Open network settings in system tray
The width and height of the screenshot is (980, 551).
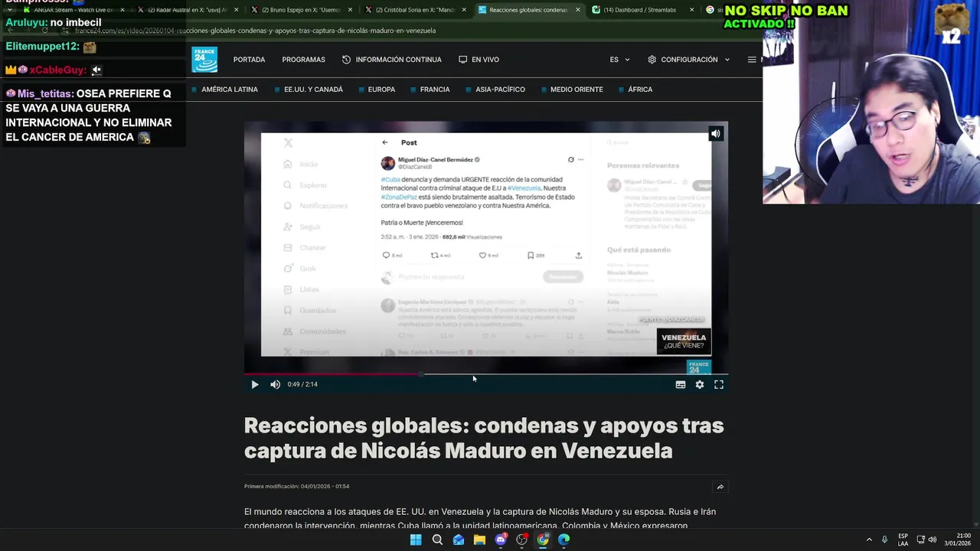pos(920,540)
